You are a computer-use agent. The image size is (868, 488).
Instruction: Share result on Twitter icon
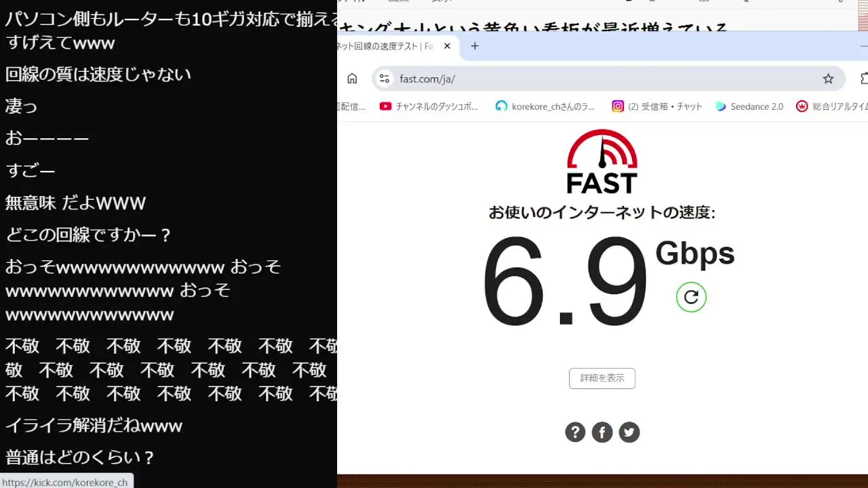pyautogui.click(x=629, y=432)
